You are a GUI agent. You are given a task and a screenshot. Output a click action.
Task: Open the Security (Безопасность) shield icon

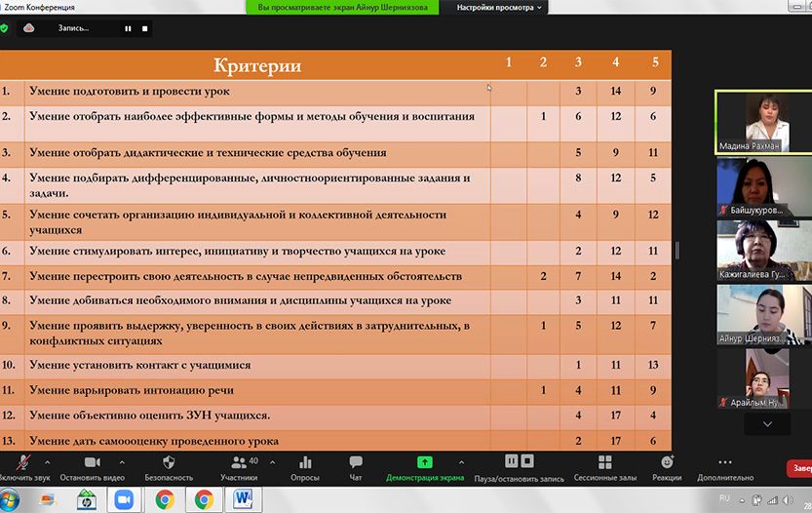[x=169, y=462]
